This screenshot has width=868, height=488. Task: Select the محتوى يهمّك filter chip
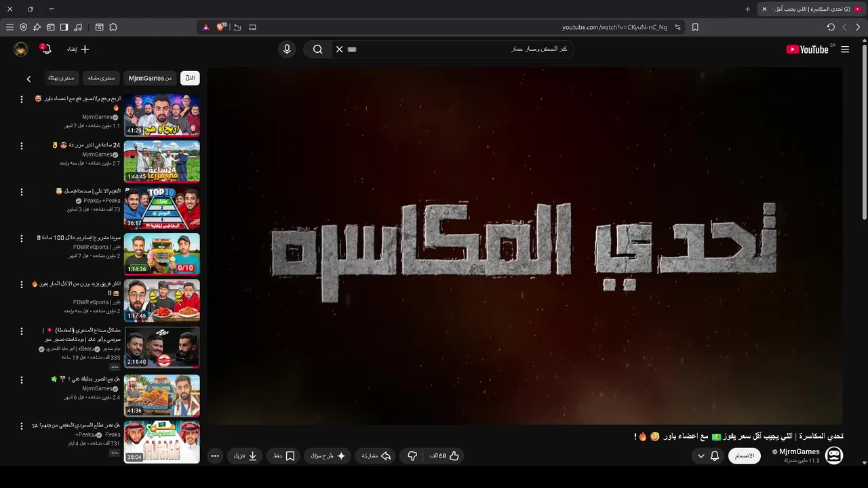[62, 79]
